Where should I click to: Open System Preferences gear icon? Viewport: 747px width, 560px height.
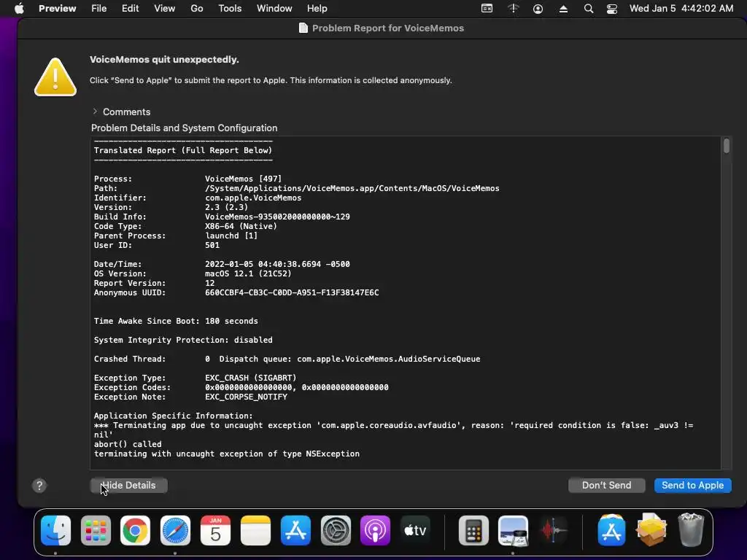coord(336,530)
